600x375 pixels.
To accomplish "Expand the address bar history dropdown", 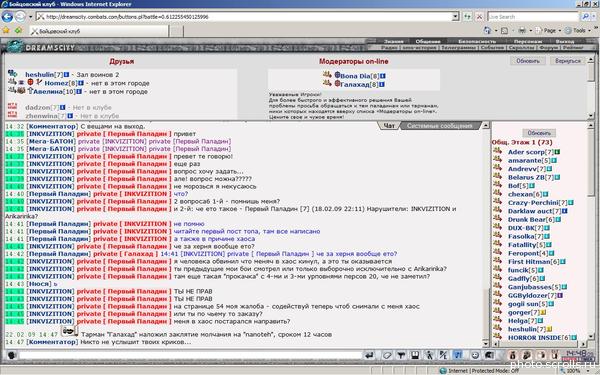I will point(455,17).
